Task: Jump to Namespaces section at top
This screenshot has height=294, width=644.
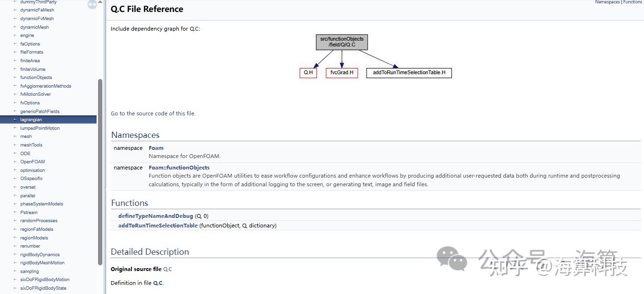Action: tap(607, 2)
